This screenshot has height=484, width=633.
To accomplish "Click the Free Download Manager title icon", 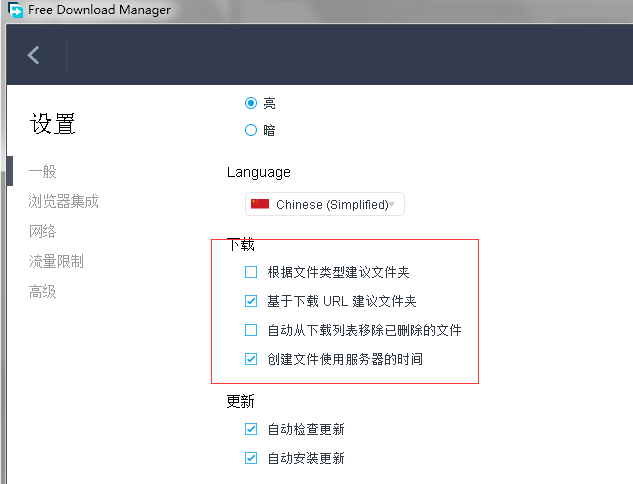I will tap(15, 10).
